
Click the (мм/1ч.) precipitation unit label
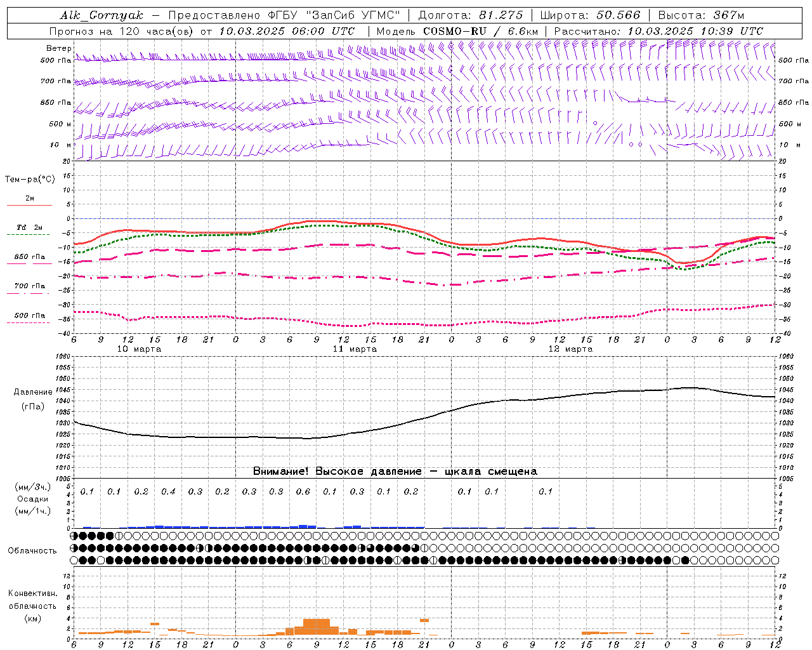33,511
